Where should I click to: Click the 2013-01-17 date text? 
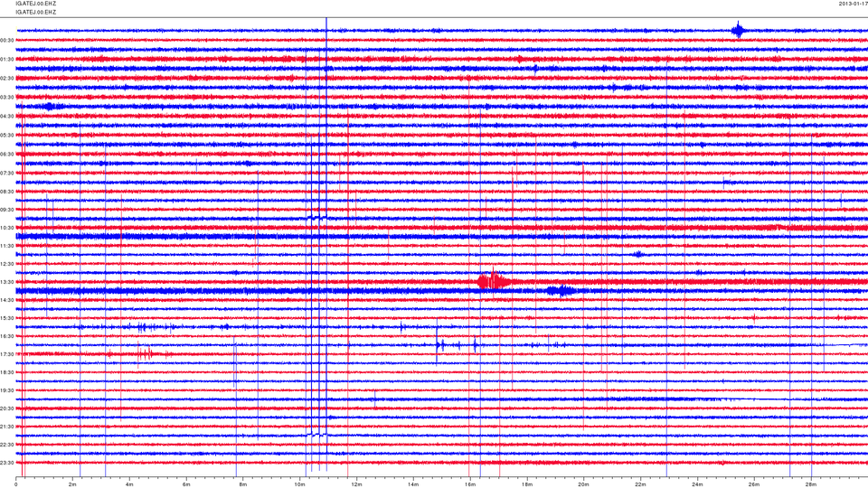853,4
